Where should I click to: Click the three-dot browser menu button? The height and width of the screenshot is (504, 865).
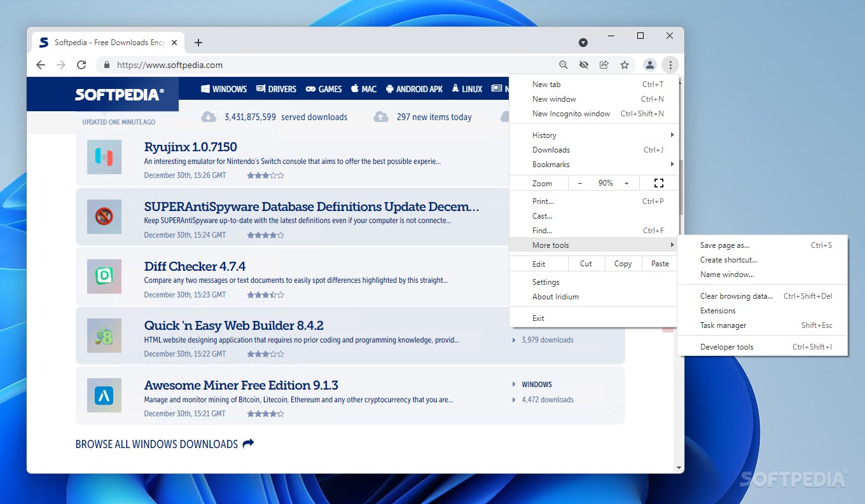(670, 65)
